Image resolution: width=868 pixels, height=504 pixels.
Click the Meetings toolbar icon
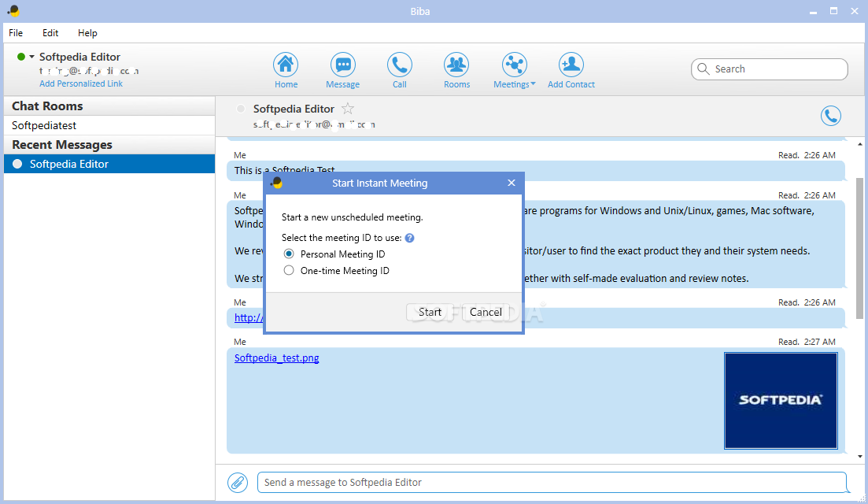514,65
